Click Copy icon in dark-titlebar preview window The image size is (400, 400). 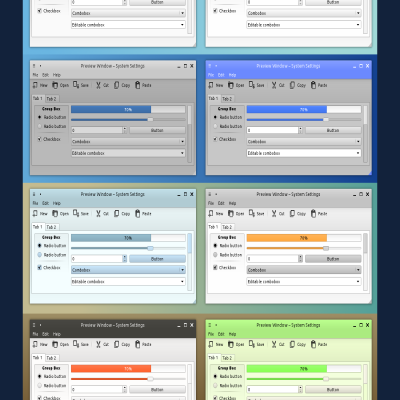[117, 344]
